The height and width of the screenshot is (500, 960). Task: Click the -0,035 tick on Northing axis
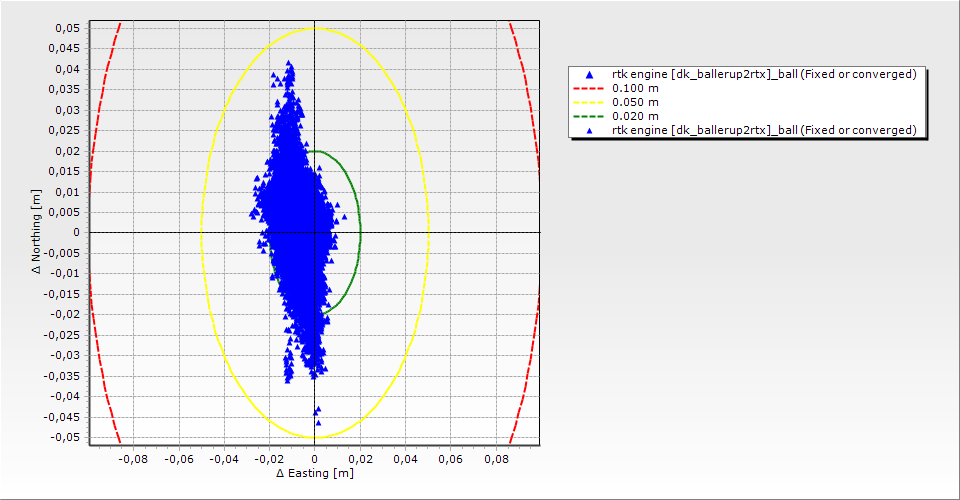(x=62, y=376)
